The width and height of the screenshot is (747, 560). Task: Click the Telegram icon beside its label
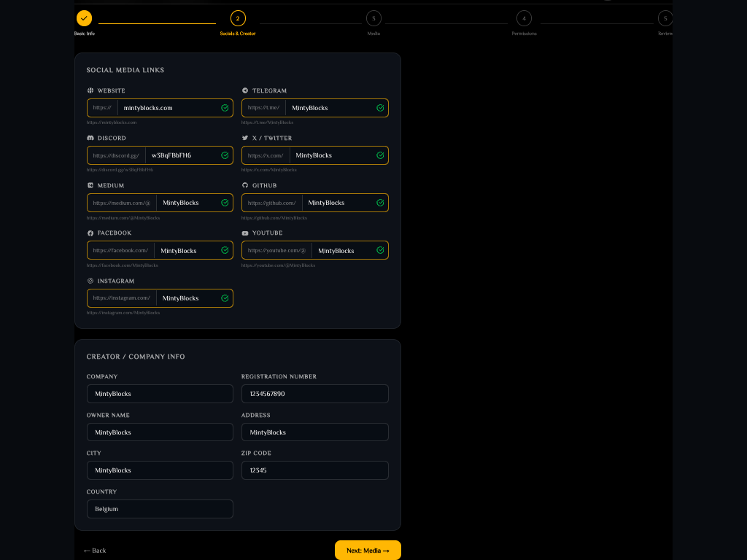(x=245, y=90)
